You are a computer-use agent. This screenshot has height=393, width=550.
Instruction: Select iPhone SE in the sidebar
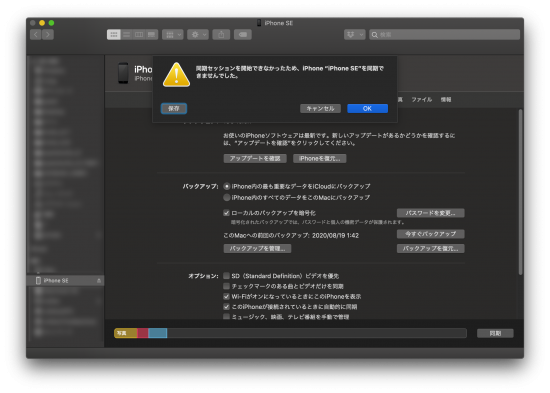click(x=65, y=280)
